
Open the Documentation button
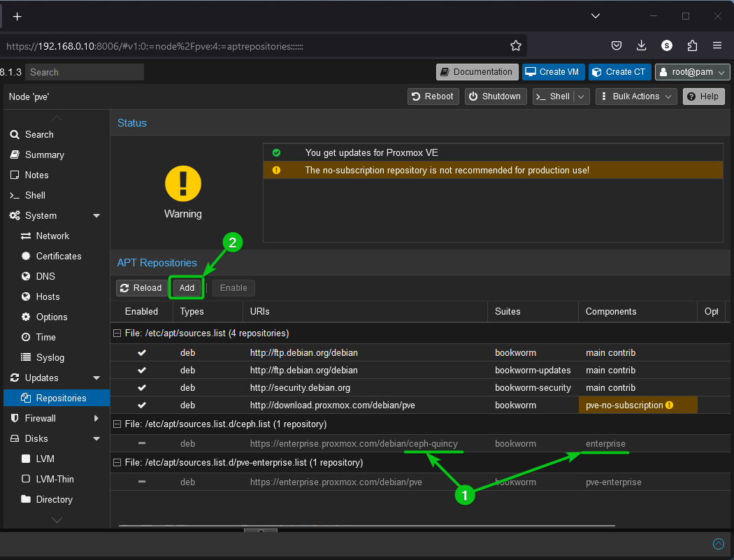pyautogui.click(x=477, y=72)
